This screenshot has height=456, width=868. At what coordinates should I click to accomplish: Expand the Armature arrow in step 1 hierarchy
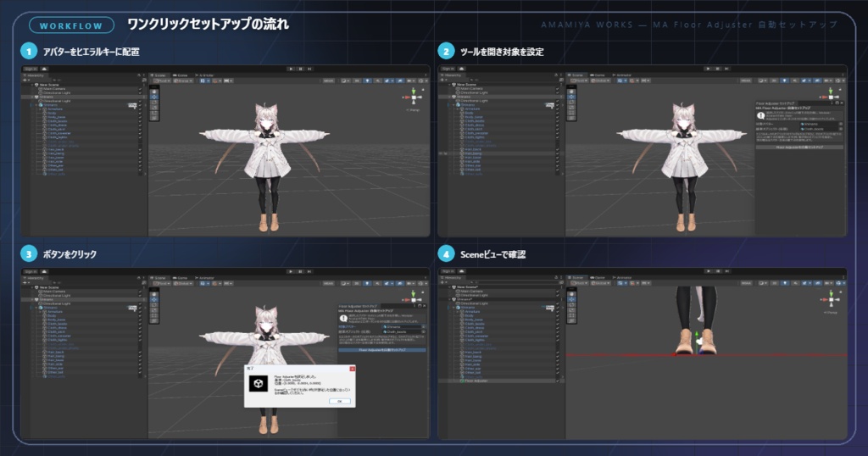point(40,109)
